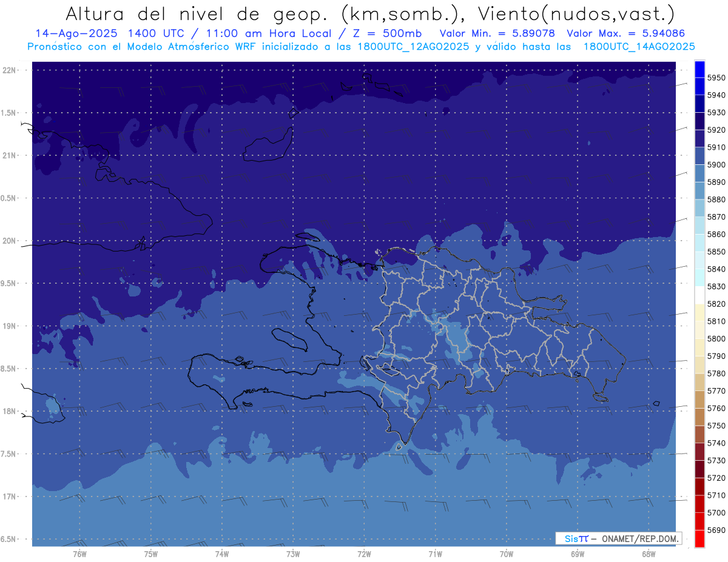This screenshot has height=562, width=728.
Task: Click the '20N' latitude label
Action: point(9,241)
